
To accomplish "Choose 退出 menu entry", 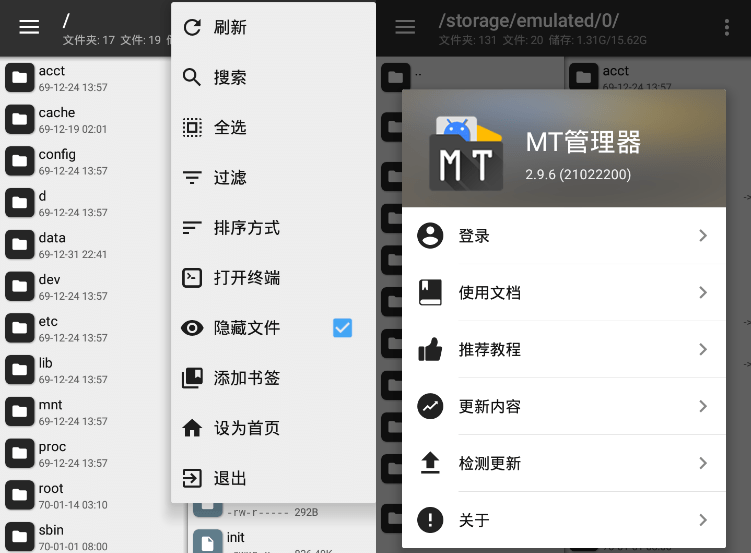I will click(x=273, y=478).
